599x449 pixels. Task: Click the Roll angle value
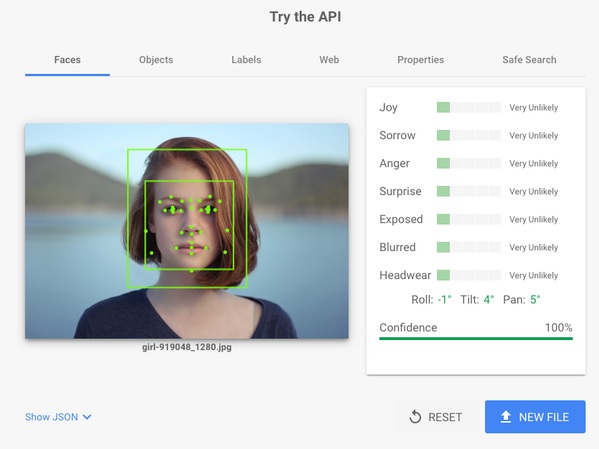tap(444, 299)
